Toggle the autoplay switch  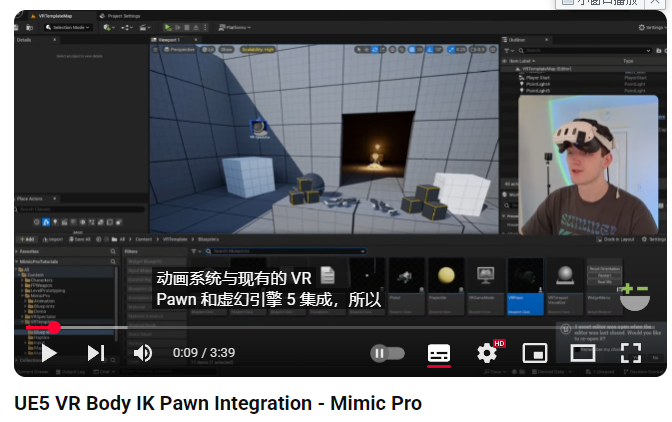tap(387, 353)
